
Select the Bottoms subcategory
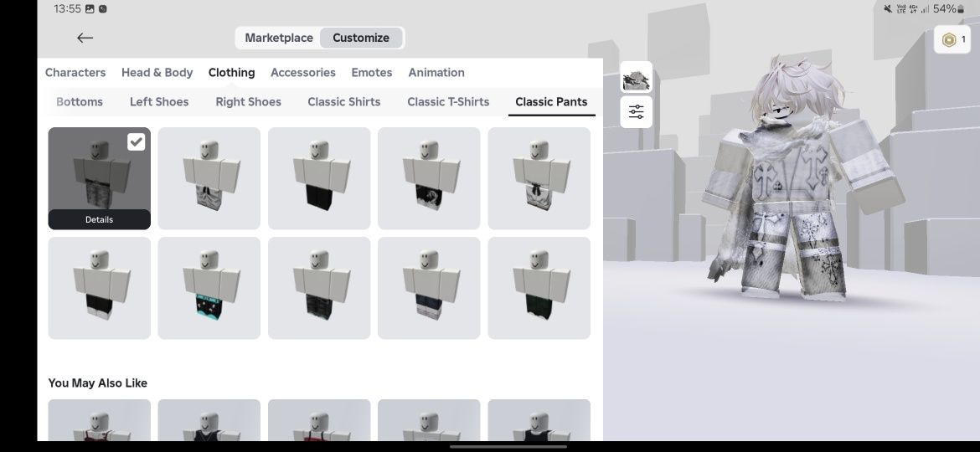click(x=80, y=102)
